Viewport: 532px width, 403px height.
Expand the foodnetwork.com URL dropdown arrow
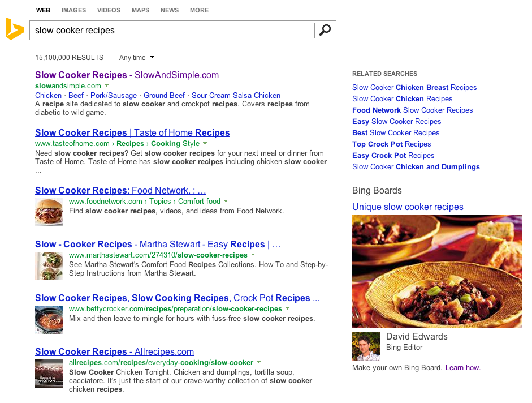(226, 201)
